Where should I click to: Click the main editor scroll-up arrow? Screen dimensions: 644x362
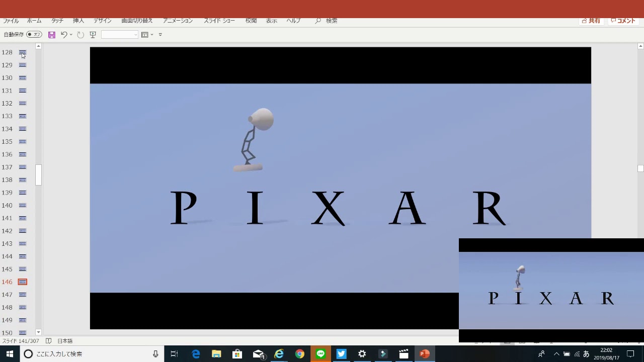point(640,46)
